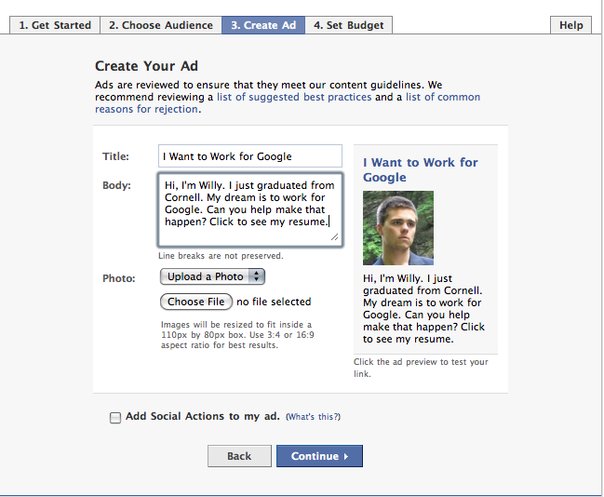Click 'Click the ad preview to test your link.' note

(421, 368)
